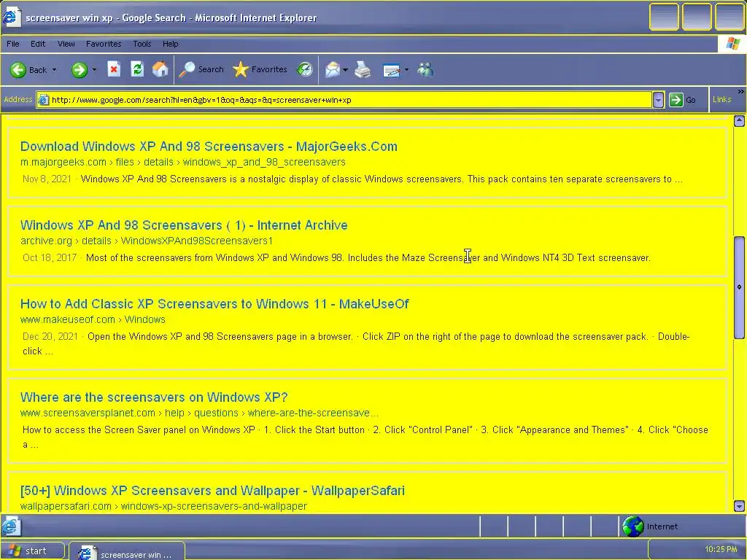Click the 'Oct 18, 2017' date text
747x560 pixels.
click(50, 257)
